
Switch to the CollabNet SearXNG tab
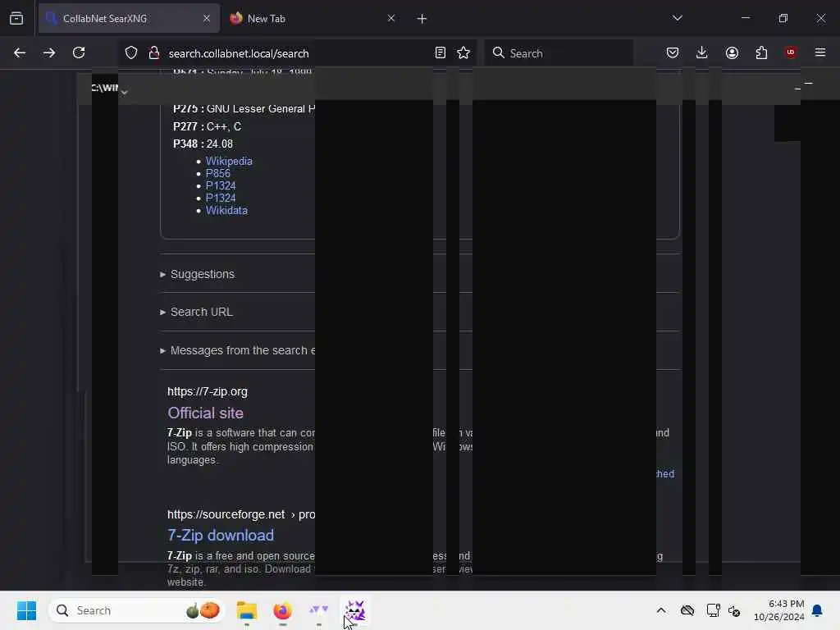tap(129, 18)
